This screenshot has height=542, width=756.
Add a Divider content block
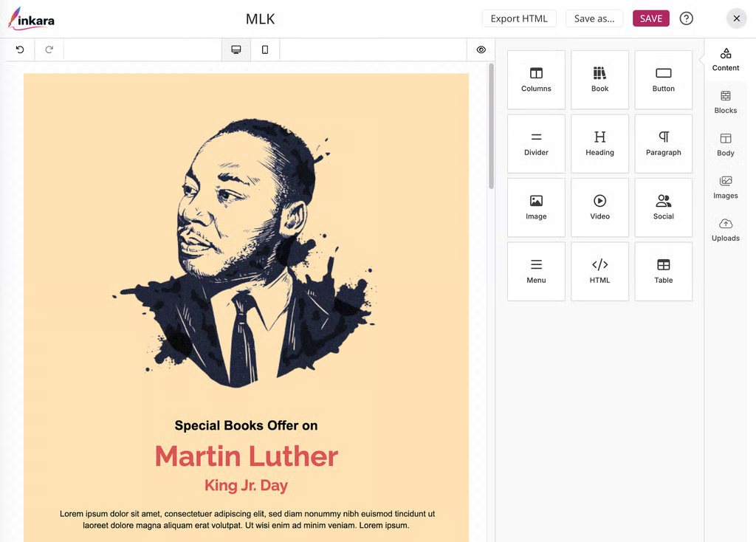(536, 144)
